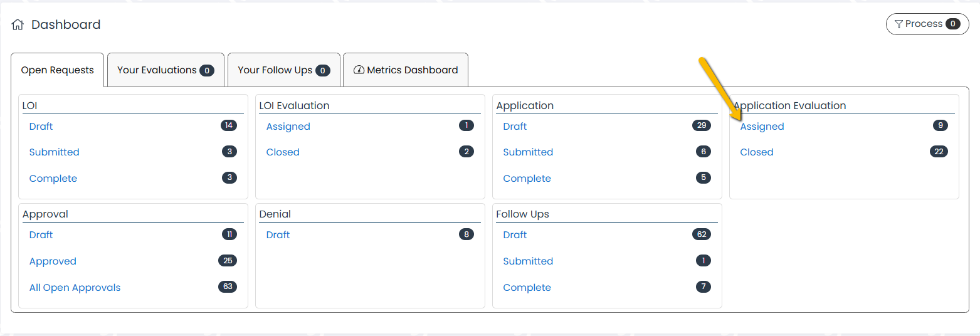Image resolution: width=980 pixels, height=336 pixels.
Task: Open Complete under the Follow Ups section
Action: pyautogui.click(x=527, y=288)
